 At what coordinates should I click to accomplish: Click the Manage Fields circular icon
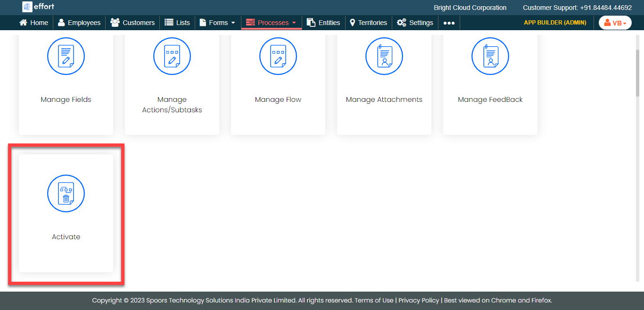[66, 56]
